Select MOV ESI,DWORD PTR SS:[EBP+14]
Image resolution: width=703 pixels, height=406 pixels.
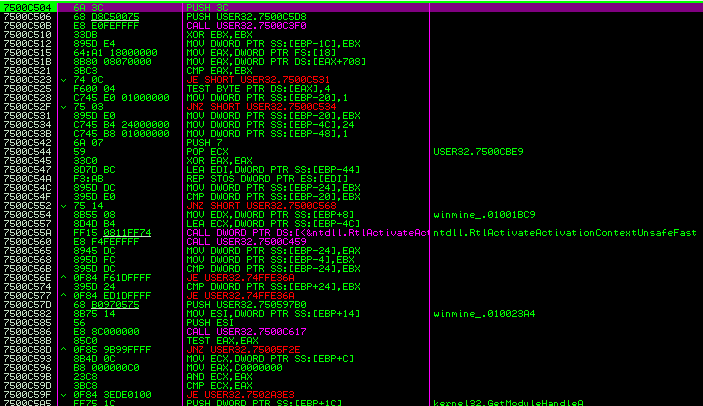click(x=273, y=313)
